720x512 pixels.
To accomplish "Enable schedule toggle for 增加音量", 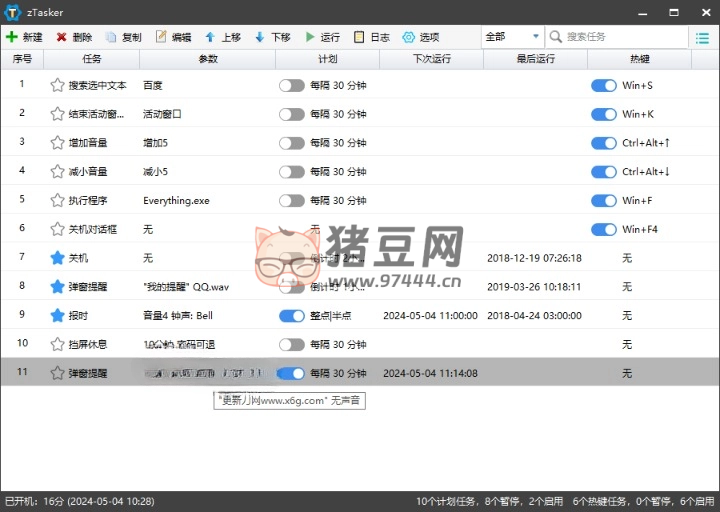I will coord(292,143).
